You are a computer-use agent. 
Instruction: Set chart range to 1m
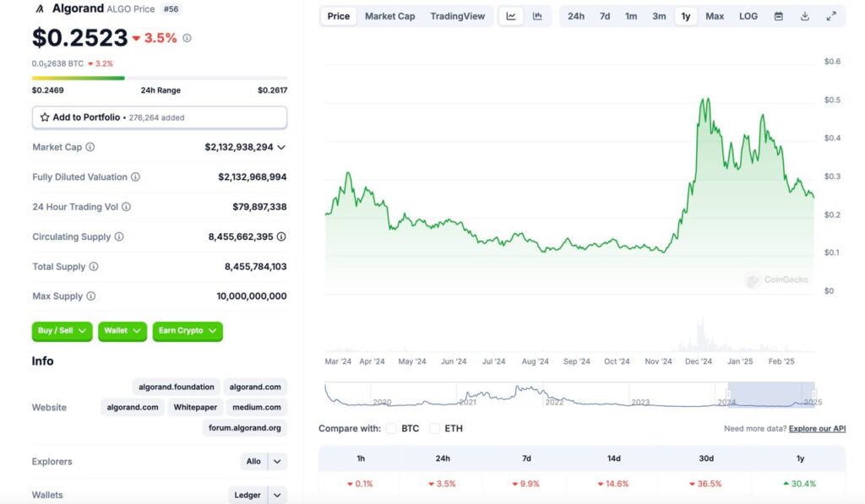pyautogui.click(x=631, y=16)
